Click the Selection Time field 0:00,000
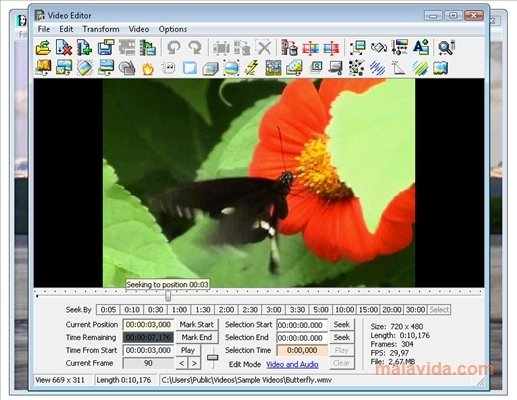517x400 pixels. (x=302, y=350)
